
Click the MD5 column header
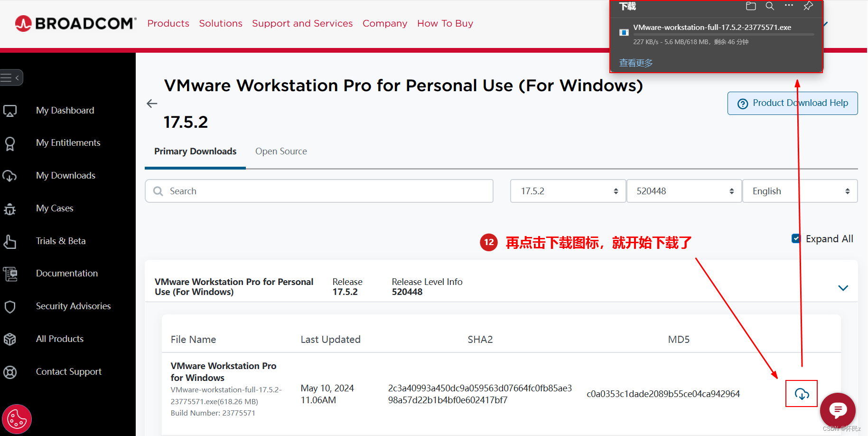(x=679, y=339)
